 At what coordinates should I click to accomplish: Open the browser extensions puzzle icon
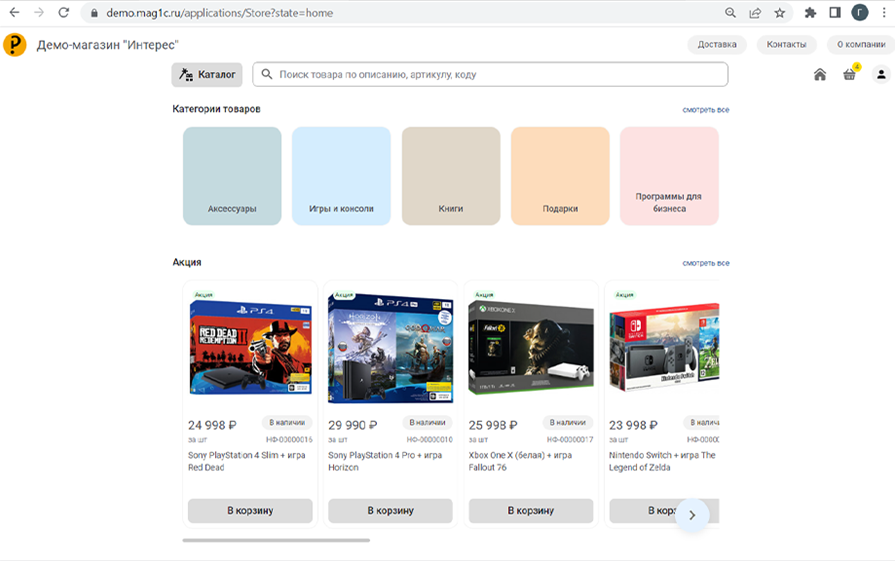[x=810, y=13]
